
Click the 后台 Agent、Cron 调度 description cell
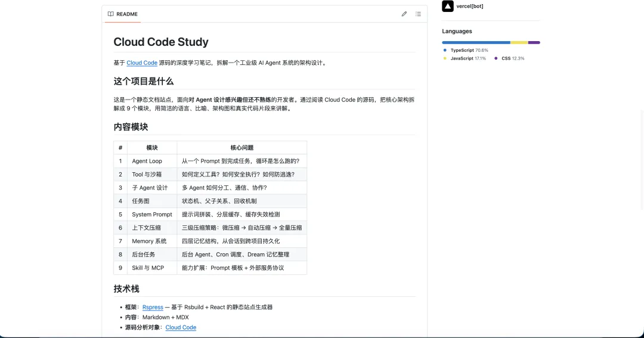[x=242, y=254]
